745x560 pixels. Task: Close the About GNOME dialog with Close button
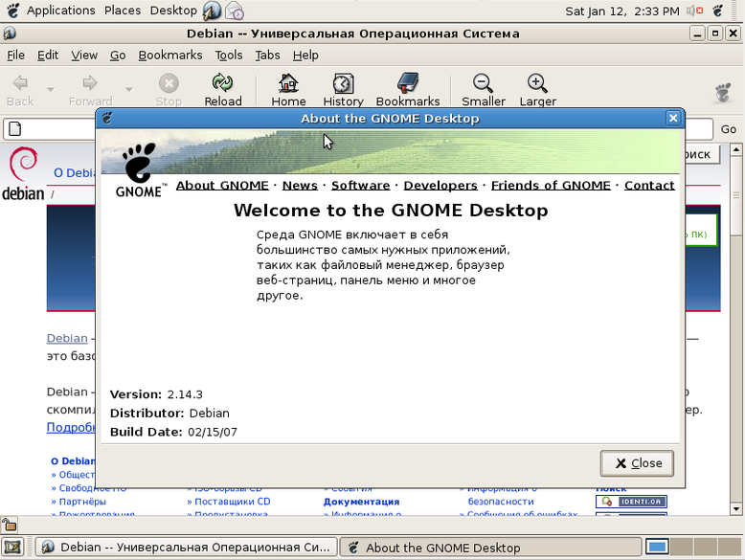click(637, 463)
